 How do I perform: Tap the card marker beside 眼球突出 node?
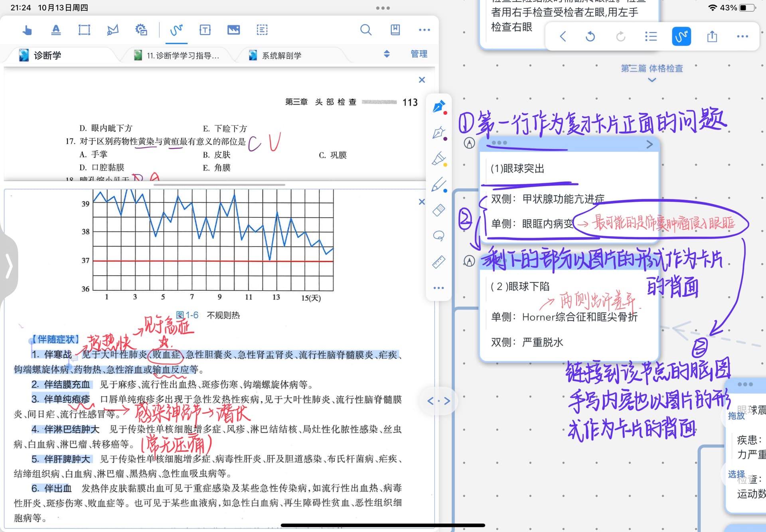coord(470,143)
